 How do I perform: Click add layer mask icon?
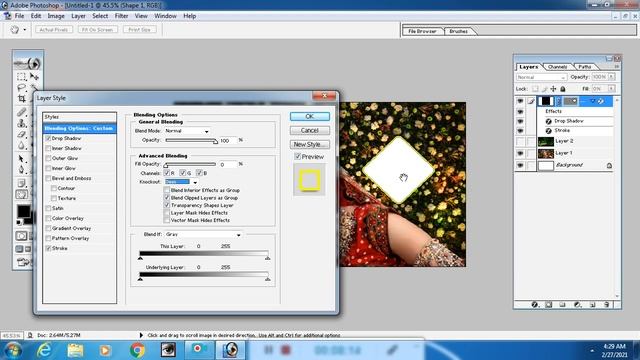pyautogui.click(x=549, y=304)
